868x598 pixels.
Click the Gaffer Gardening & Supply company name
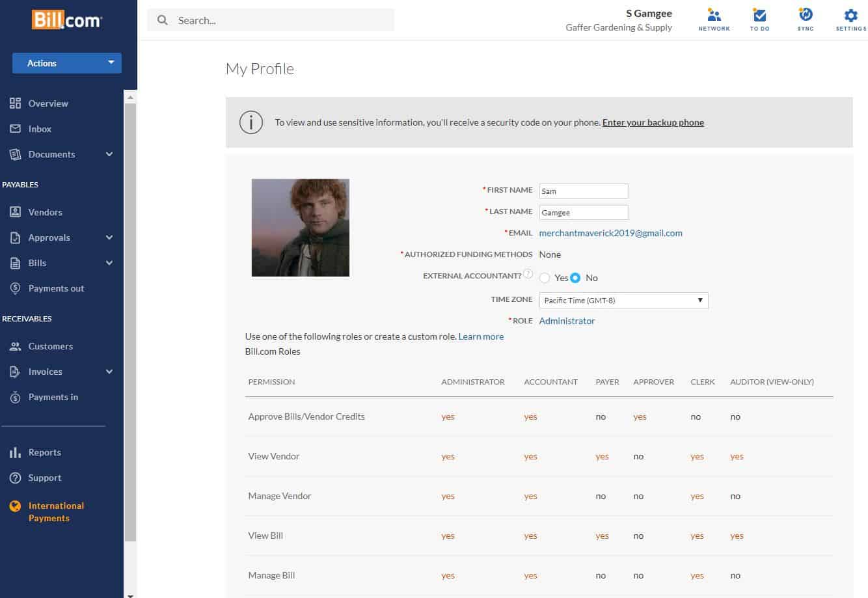point(619,27)
